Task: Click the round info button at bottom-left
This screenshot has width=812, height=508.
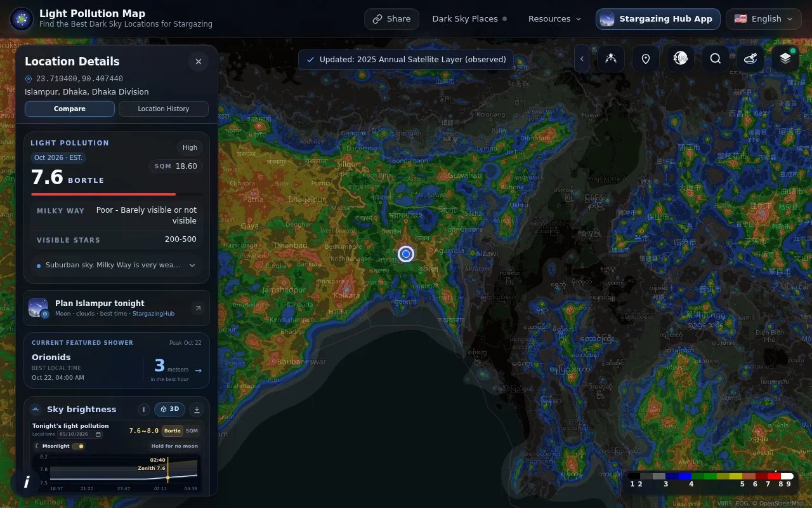Action: pyautogui.click(x=27, y=482)
